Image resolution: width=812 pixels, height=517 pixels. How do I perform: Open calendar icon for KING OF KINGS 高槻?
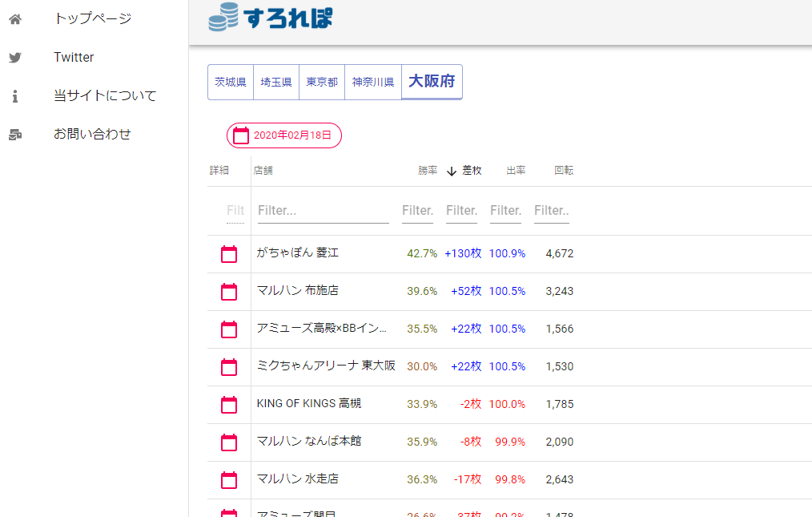(229, 405)
